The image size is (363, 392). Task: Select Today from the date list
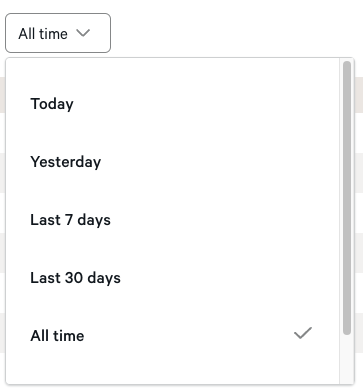(173, 104)
